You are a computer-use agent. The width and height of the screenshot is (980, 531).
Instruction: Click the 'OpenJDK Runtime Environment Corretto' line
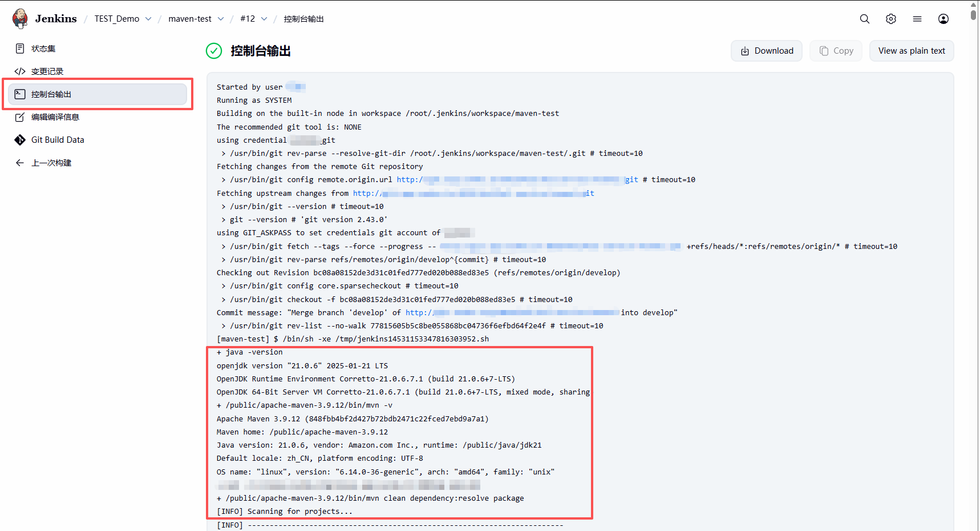366,379
